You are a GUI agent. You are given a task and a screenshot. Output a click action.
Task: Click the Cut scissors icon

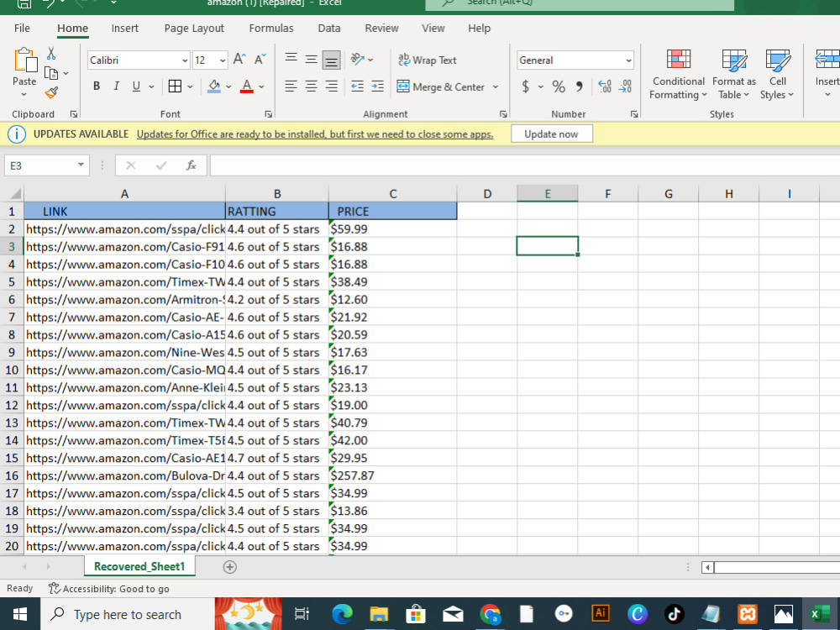[x=51, y=54]
